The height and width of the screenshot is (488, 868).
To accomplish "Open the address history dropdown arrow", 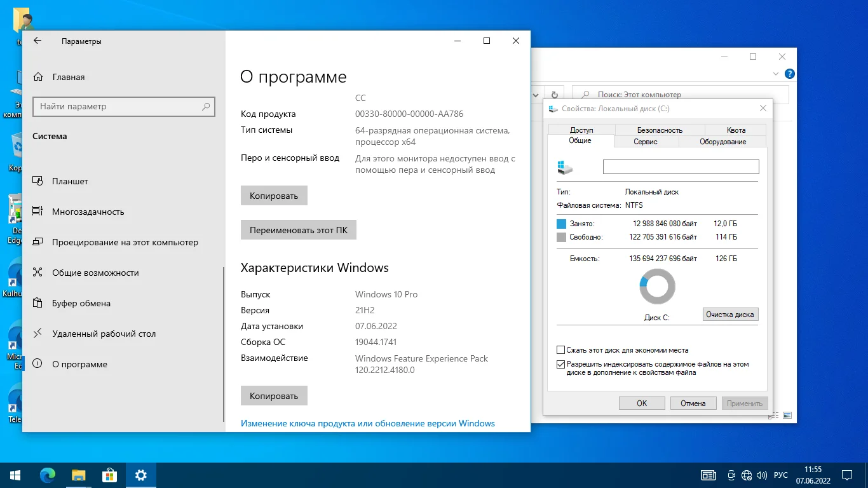I will (537, 94).
